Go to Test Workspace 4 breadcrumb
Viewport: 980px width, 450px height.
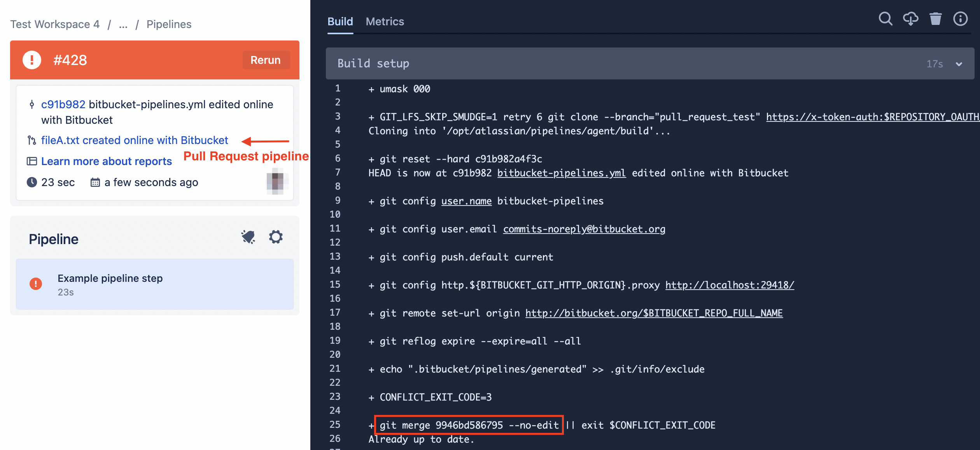tap(55, 24)
